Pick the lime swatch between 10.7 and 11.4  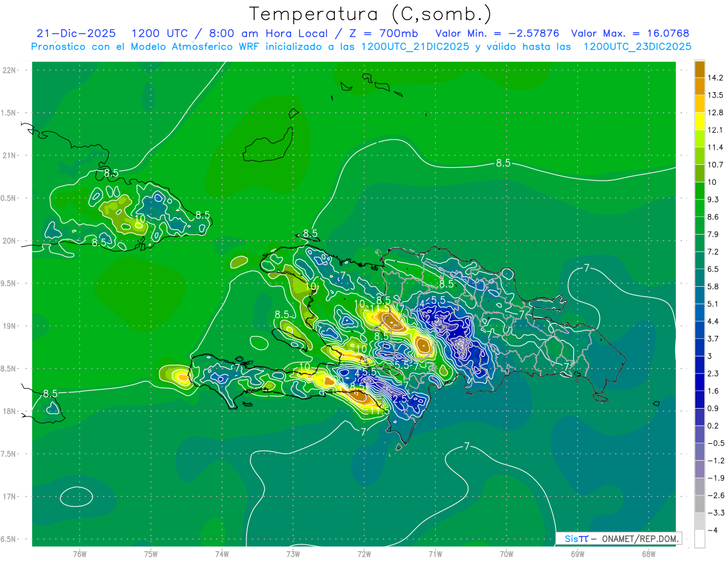(x=699, y=156)
